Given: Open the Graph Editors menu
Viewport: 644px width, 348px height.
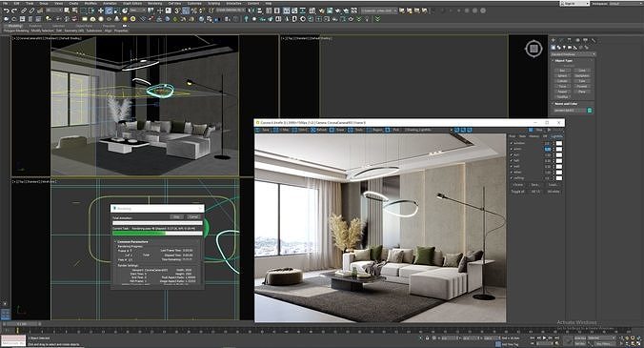Looking at the screenshot, I should (x=132, y=3).
